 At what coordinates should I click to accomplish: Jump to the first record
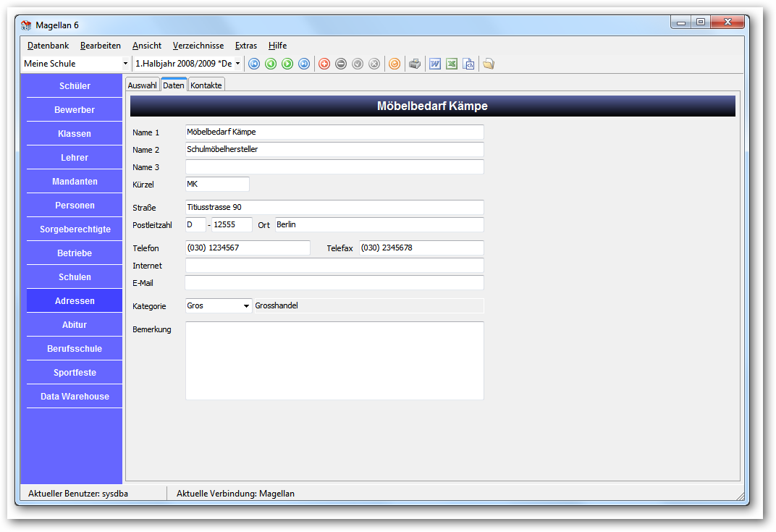coord(254,64)
